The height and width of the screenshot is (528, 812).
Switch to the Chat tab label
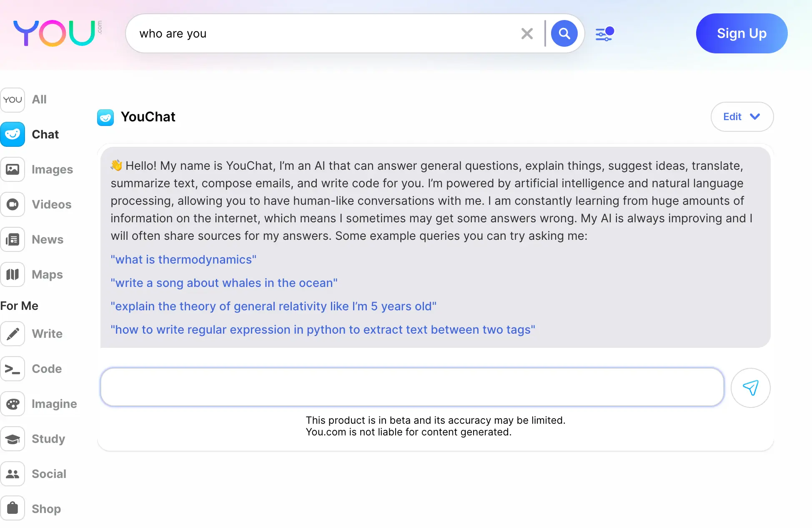(45, 134)
